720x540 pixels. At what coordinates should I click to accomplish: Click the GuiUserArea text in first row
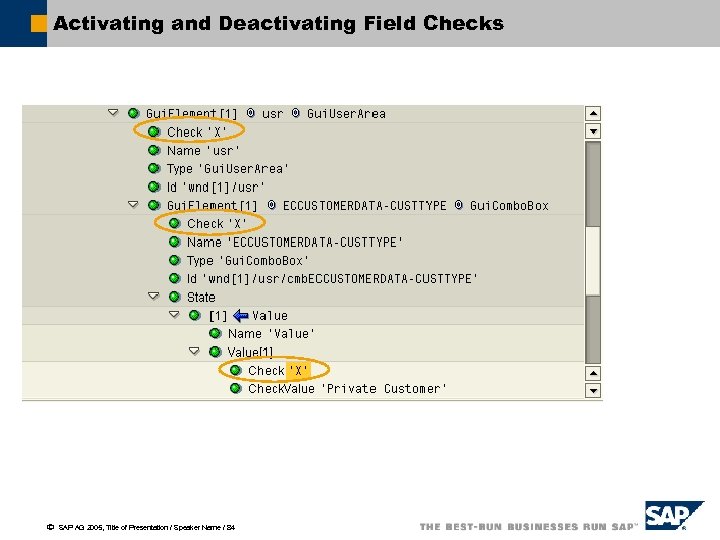coord(346,113)
